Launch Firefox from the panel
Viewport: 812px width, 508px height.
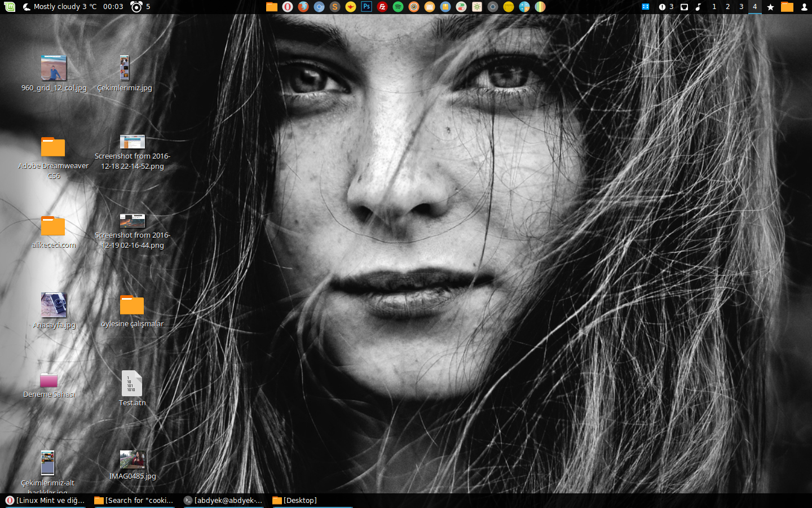[303, 7]
